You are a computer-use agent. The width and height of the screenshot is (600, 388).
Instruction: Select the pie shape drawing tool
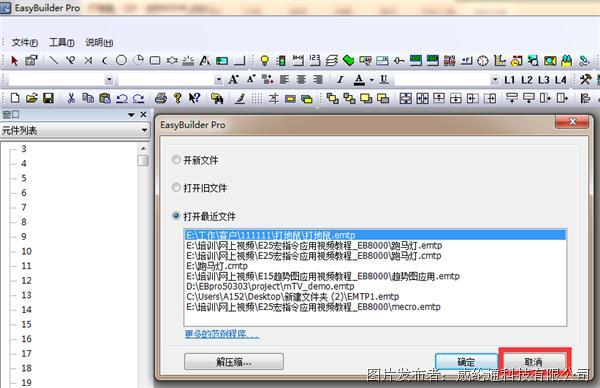tap(139, 60)
